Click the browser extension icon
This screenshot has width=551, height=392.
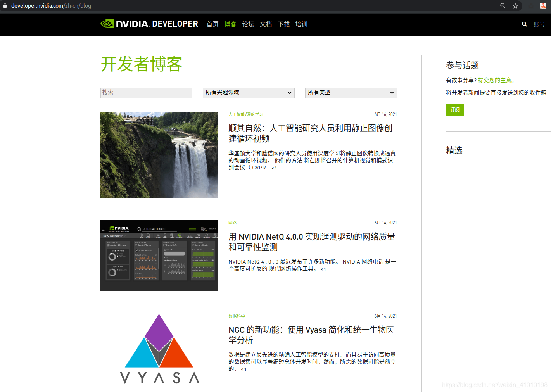[x=543, y=6]
